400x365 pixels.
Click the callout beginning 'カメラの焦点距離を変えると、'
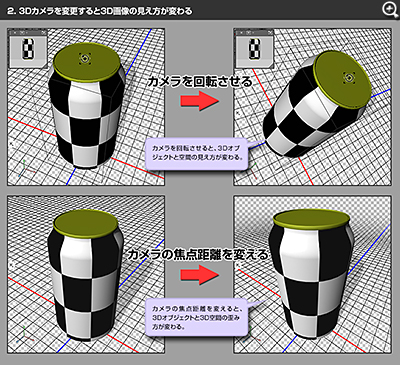[x=198, y=318]
